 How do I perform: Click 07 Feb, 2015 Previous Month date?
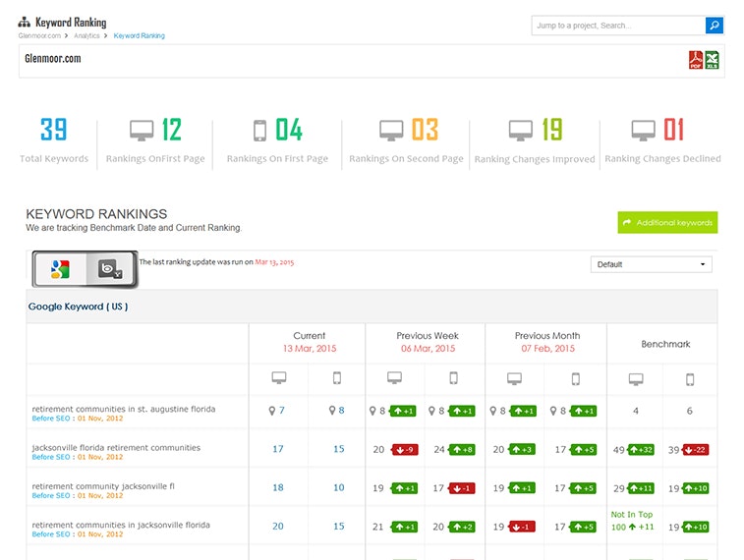[548, 349]
